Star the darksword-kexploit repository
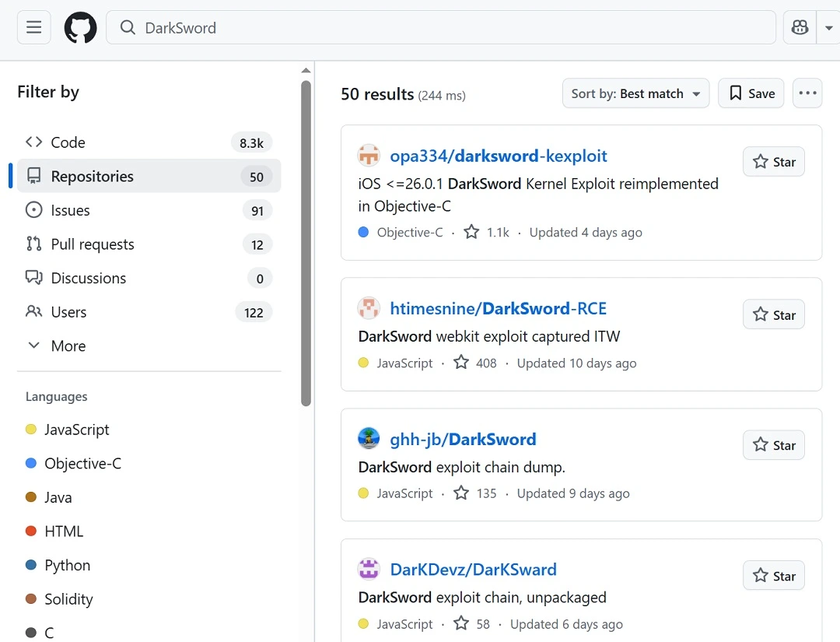 coord(773,162)
